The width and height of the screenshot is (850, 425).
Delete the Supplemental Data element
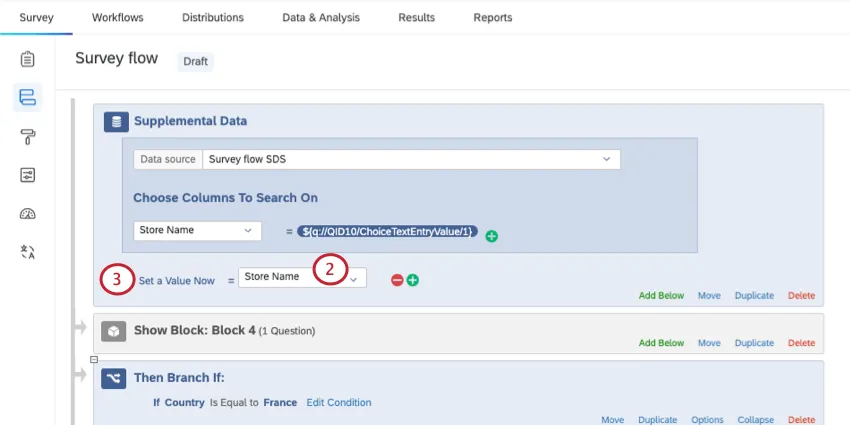click(x=801, y=295)
